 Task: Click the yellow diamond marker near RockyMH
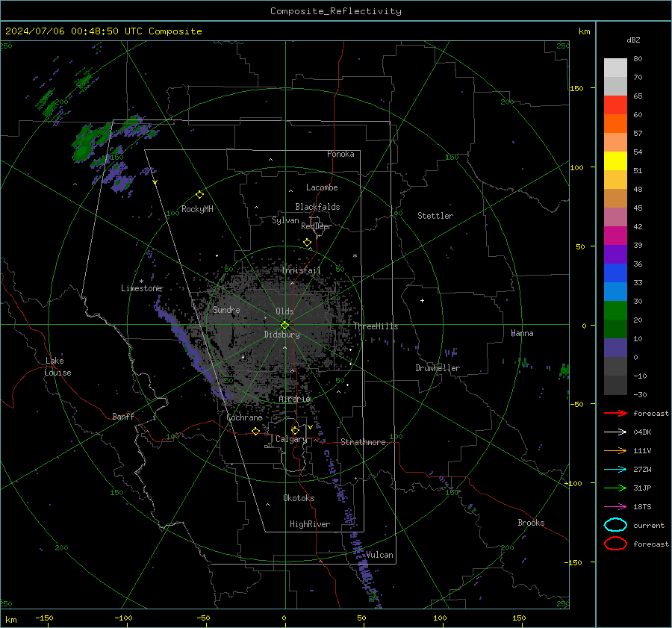tap(199, 195)
